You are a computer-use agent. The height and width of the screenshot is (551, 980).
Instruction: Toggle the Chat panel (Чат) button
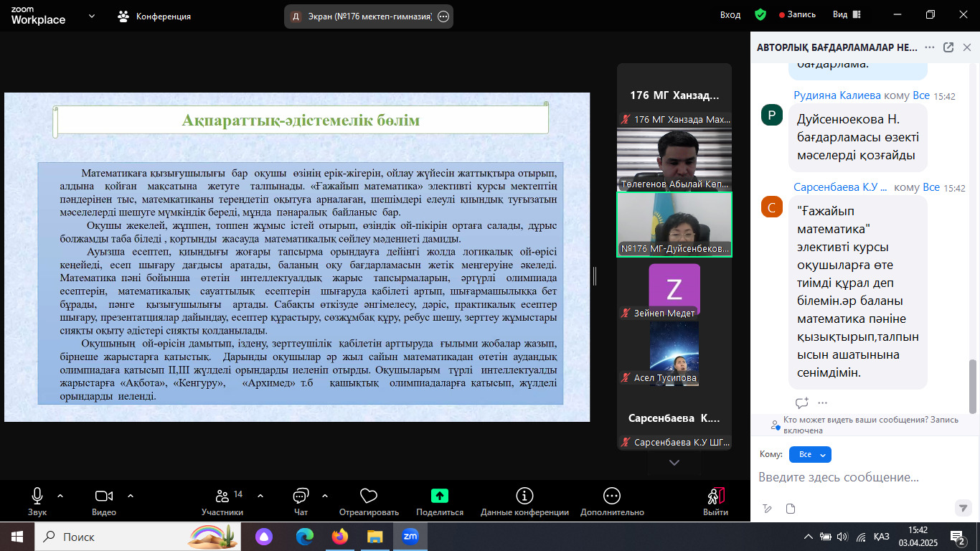(x=301, y=496)
